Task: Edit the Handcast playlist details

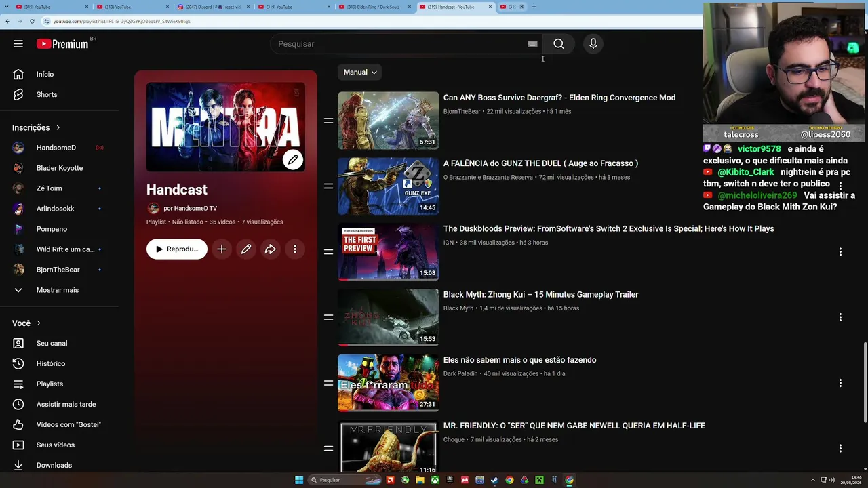Action: pos(246,249)
